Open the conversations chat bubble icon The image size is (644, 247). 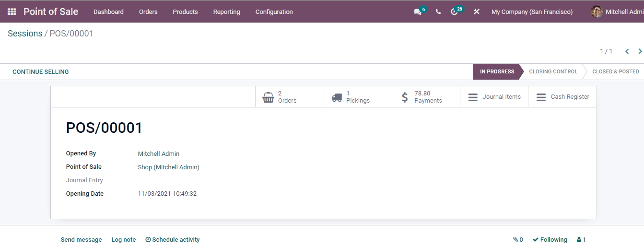point(417,12)
